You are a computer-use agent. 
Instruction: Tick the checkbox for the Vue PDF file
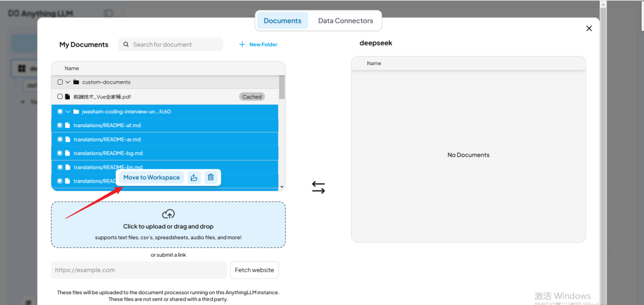click(x=60, y=97)
